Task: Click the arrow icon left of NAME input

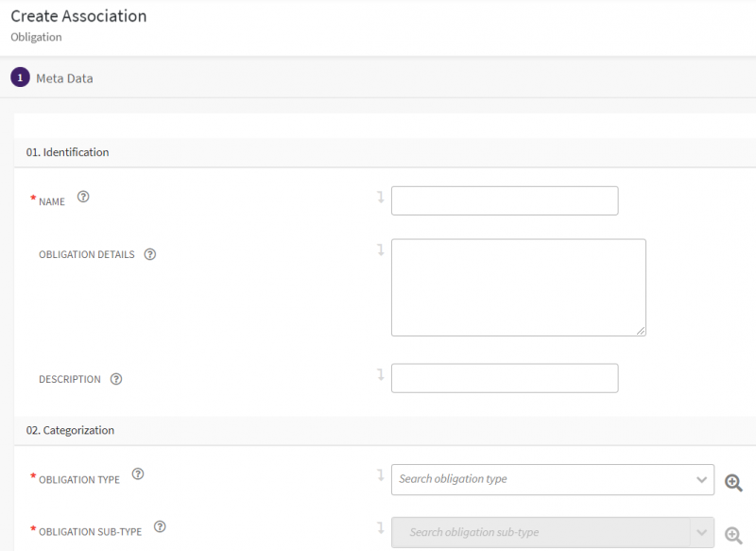Action: (381, 195)
